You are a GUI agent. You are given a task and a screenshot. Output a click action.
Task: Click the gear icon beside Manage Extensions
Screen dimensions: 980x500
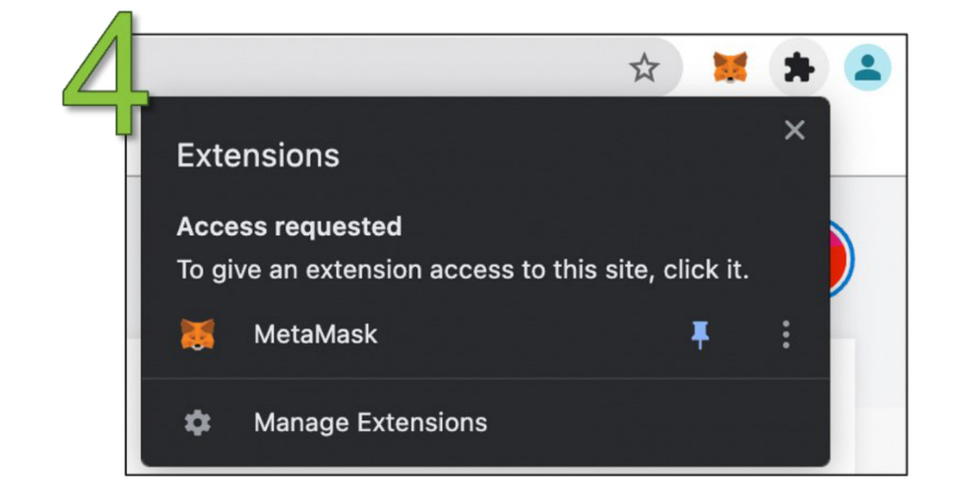tap(197, 423)
